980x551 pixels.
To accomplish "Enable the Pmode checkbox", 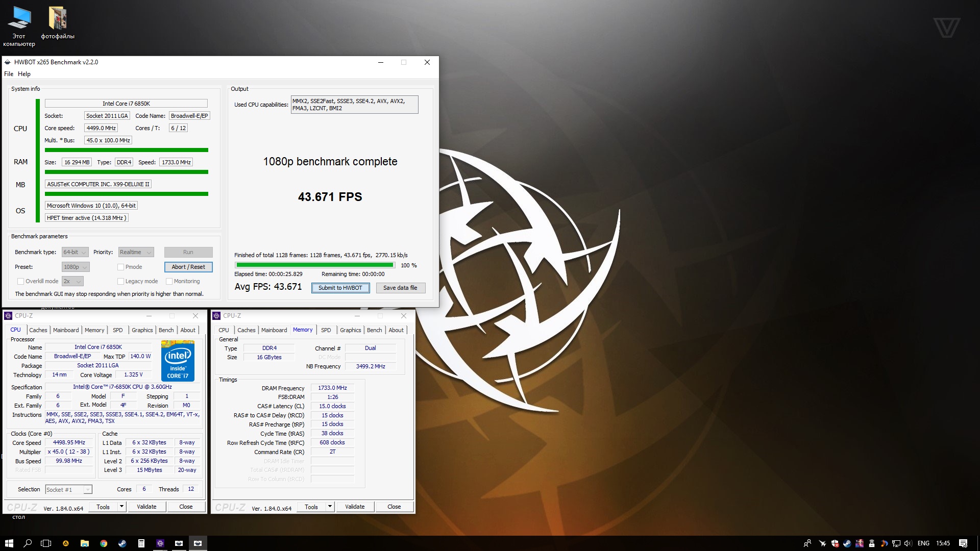I will click(120, 267).
